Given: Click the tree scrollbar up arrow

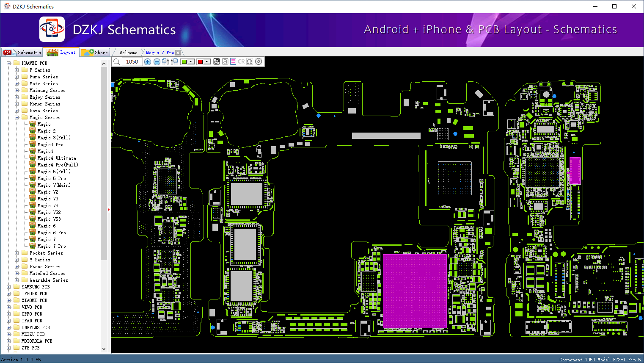Looking at the screenshot, I should pos(104,64).
